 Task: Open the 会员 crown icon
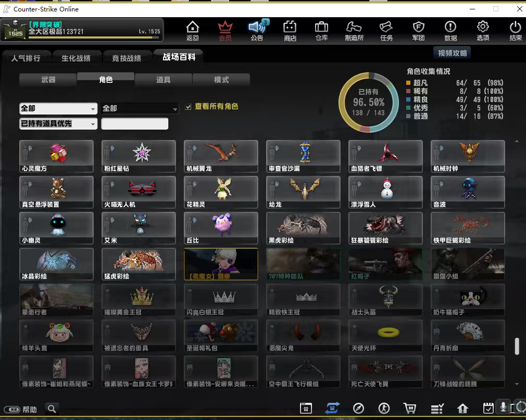coord(225,31)
